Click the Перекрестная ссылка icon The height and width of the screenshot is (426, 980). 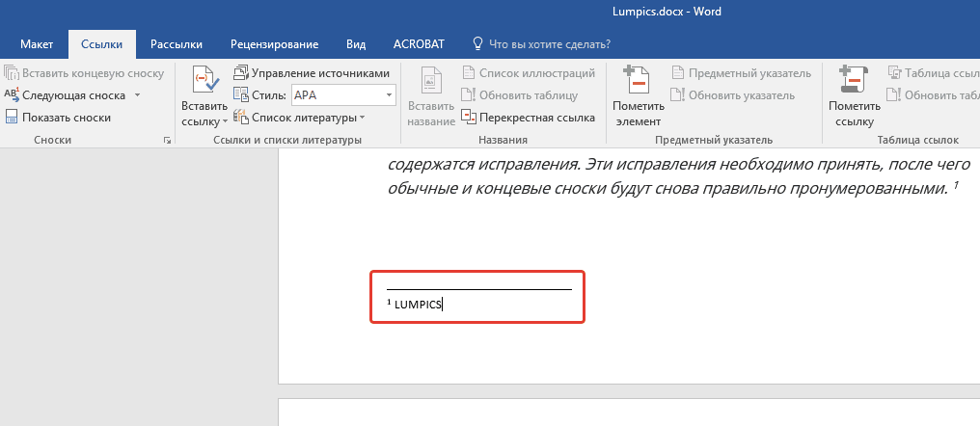(x=469, y=117)
